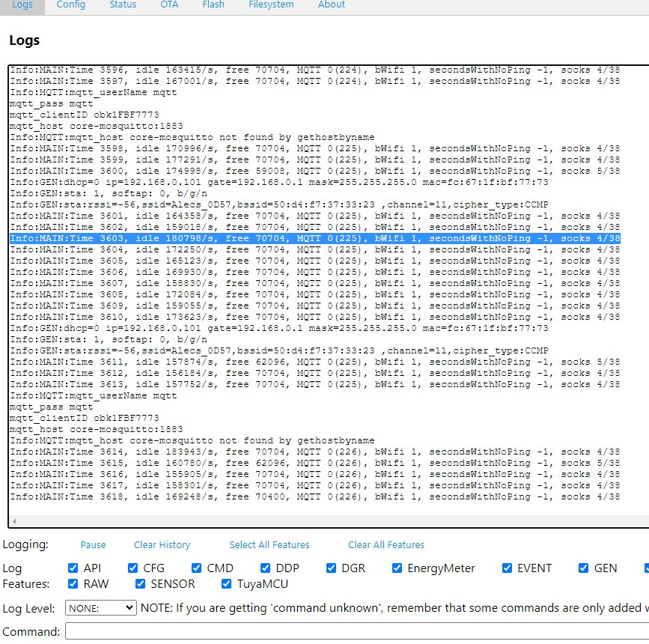This screenshot has width=649, height=644.
Task: Open the Status tab
Action: click(x=122, y=4)
